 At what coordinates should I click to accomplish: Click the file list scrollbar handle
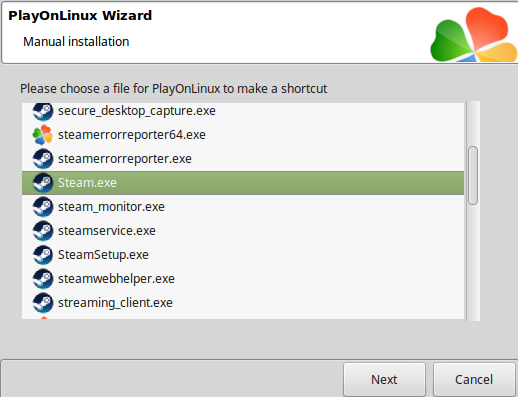[473, 175]
